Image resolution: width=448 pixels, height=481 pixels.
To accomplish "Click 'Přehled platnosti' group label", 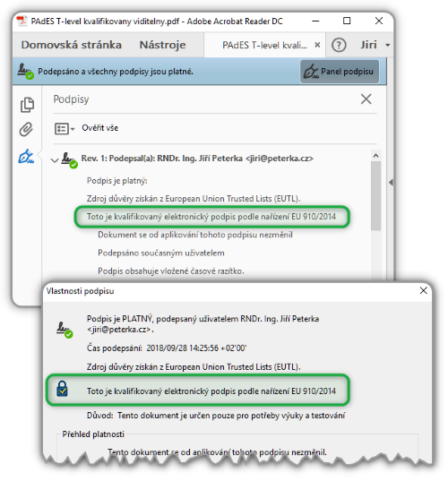I will pyautogui.click(x=93, y=434).
